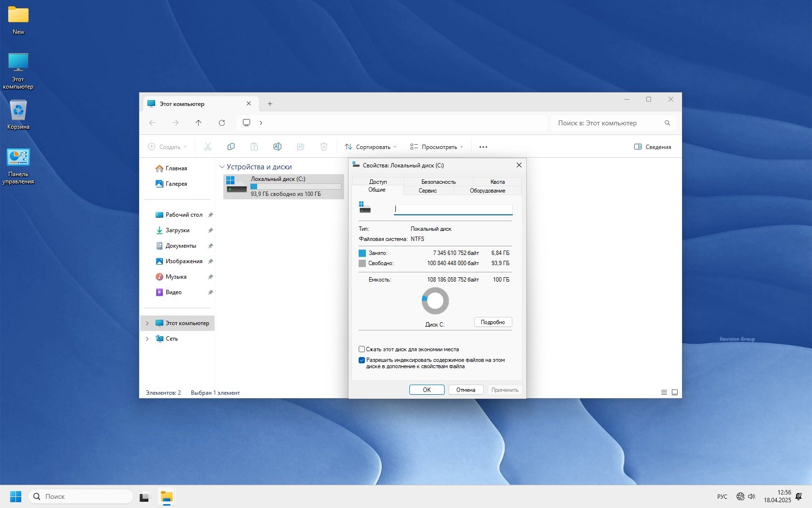Click the Rename icon in the toolbar
This screenshot has height=508, width=812.
277,147
